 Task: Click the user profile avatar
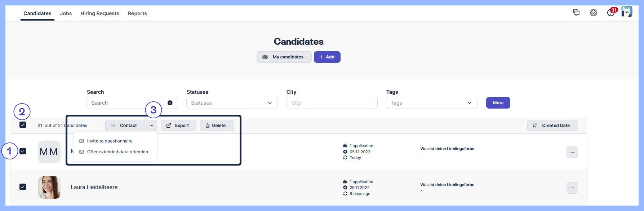(x=627, y=12)
